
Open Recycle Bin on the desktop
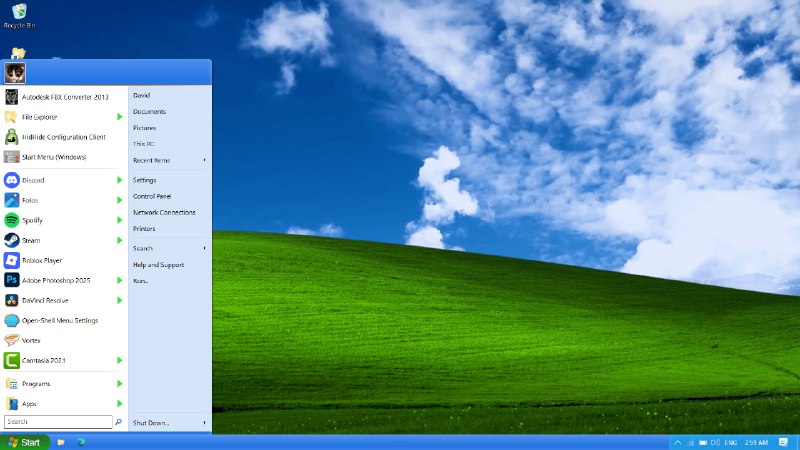[x=19, y=15]
